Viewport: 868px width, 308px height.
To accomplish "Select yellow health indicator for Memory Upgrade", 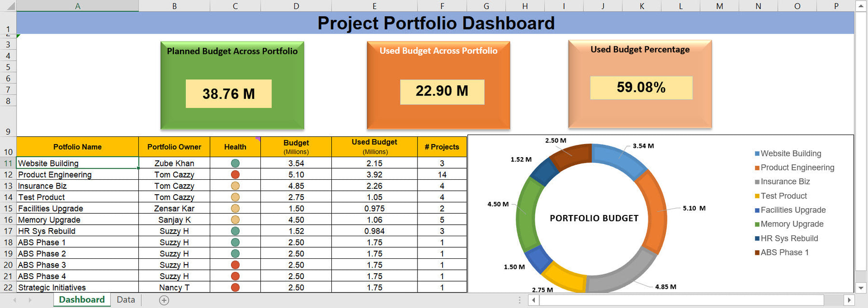I will pyautogui.click(x=235, y=220).
